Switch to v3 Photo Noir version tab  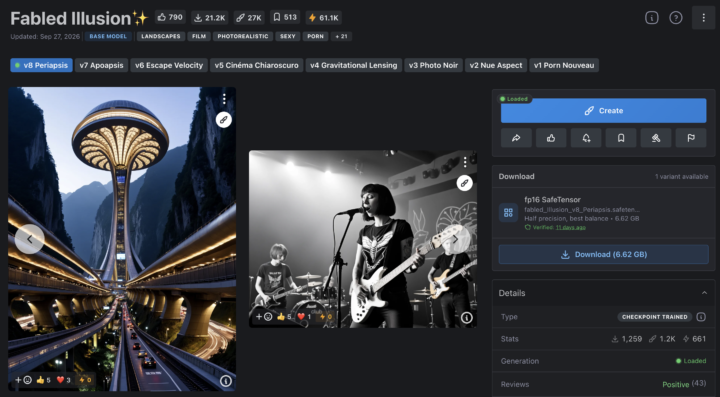point(433,65)
